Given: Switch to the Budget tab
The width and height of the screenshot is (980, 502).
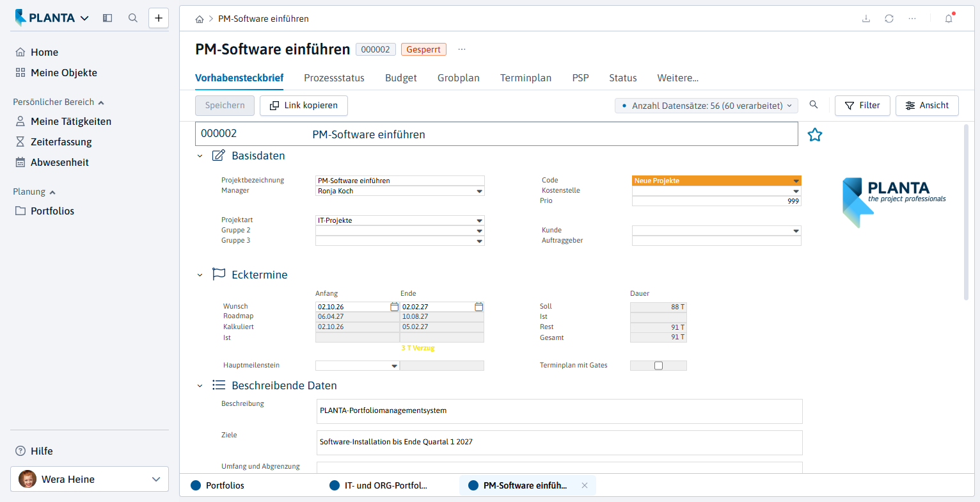Looking at the screenshot, I should tap(401, 78).
